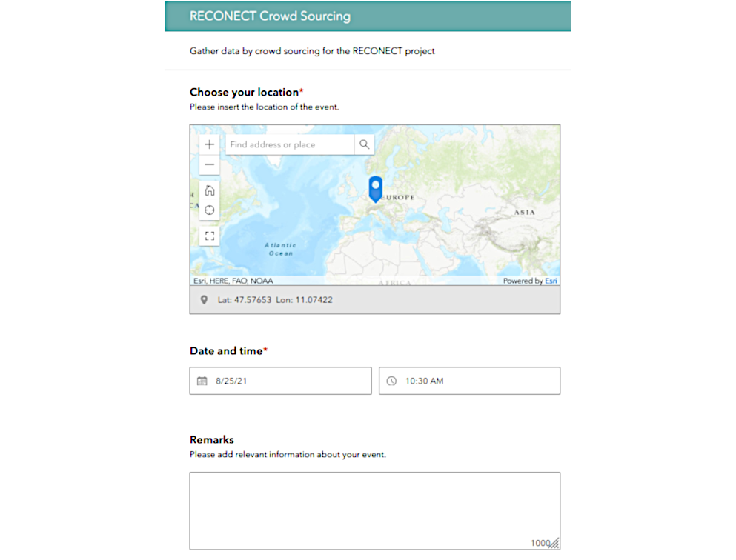Open the Esri link in map attribution

click(x=551, y=281)
